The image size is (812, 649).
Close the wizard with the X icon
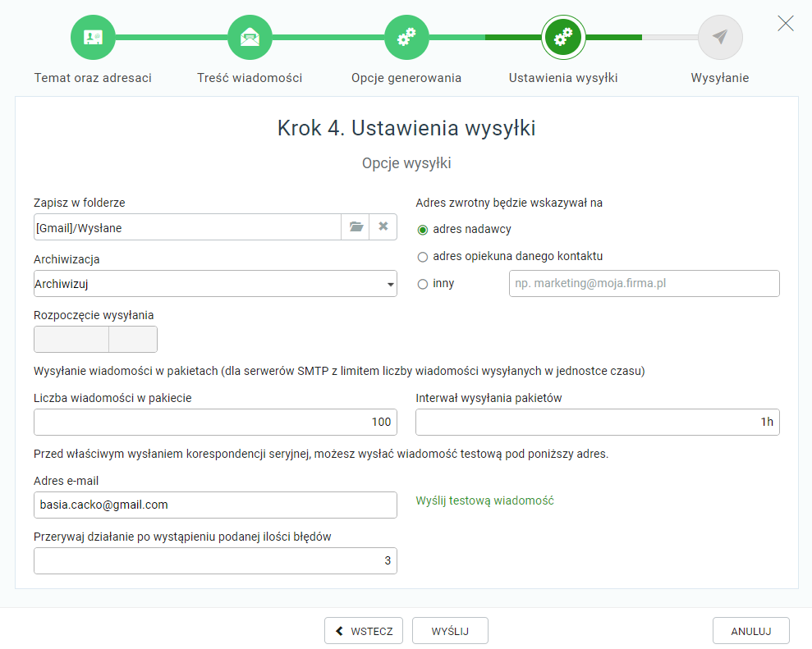click(786, 23)
